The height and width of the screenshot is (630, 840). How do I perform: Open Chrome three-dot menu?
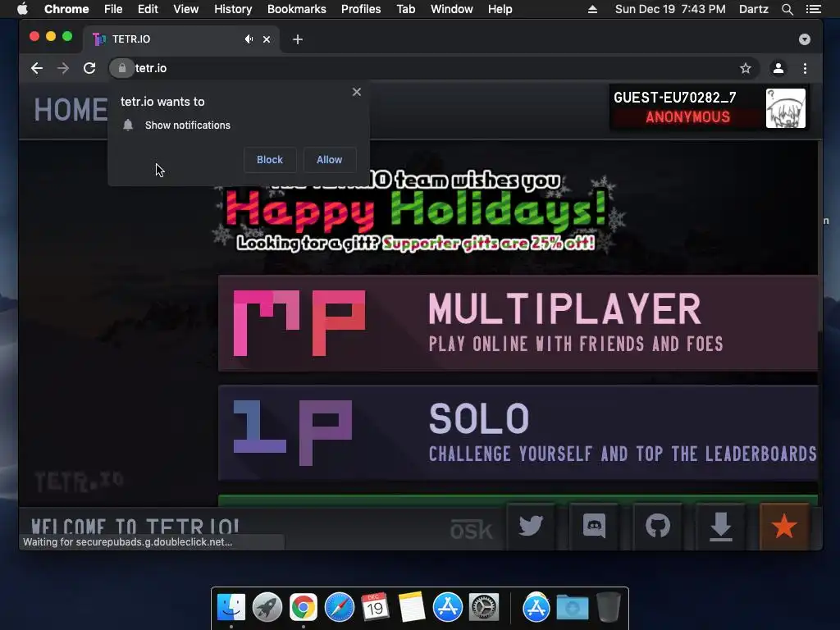pos(805,68)
